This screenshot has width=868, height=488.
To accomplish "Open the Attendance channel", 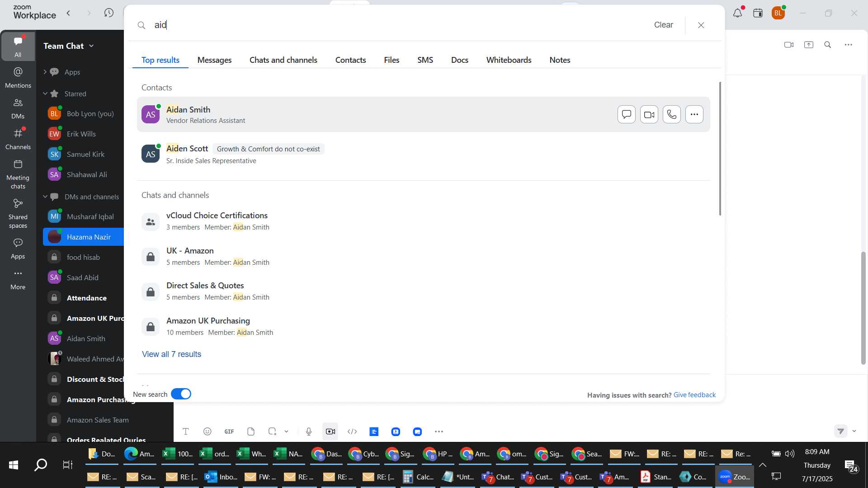I will [x=84, y=298].
